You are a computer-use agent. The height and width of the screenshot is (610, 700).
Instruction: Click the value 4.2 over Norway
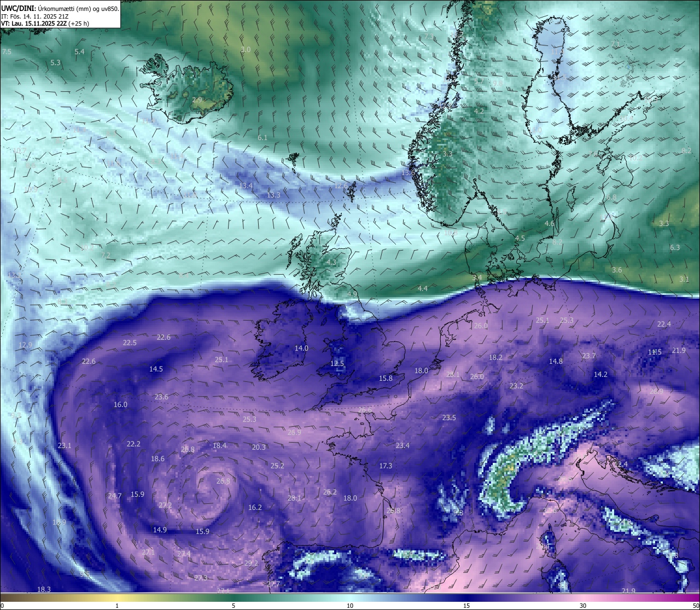[479, 111]
